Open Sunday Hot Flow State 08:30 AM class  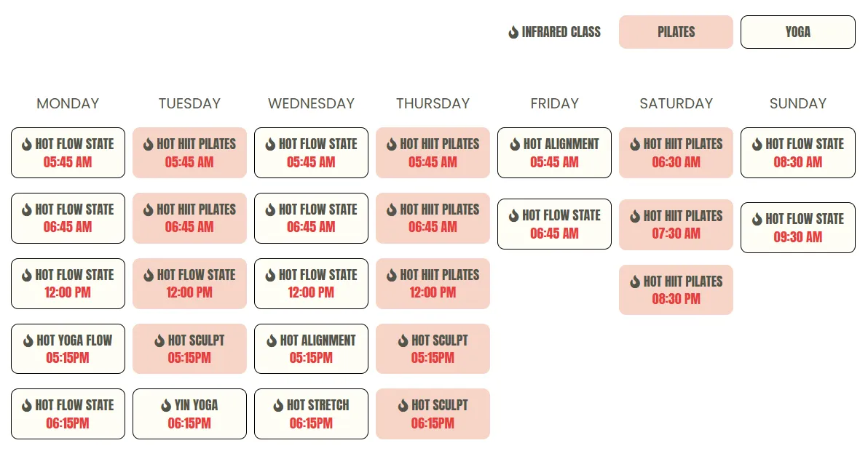(797, 153)
